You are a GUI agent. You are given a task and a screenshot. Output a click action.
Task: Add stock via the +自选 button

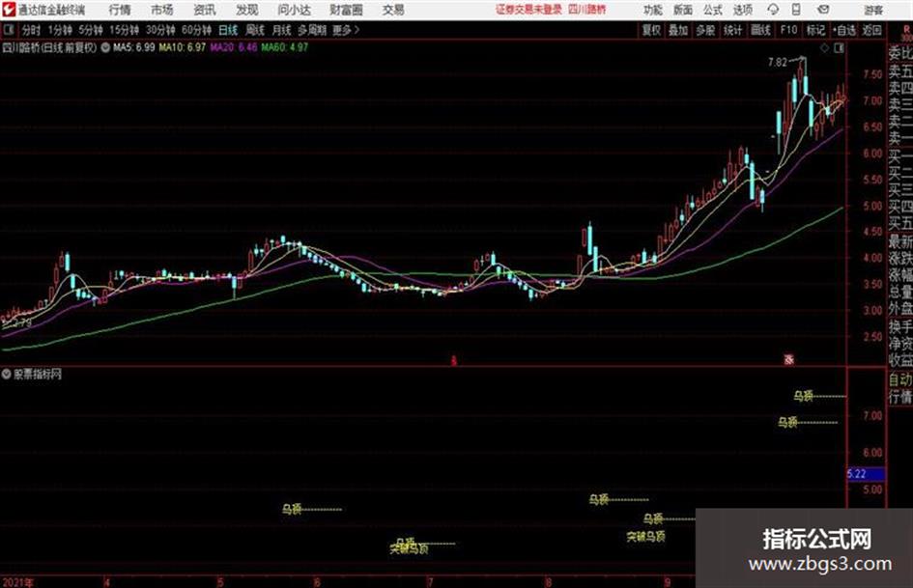coord(843,30)
